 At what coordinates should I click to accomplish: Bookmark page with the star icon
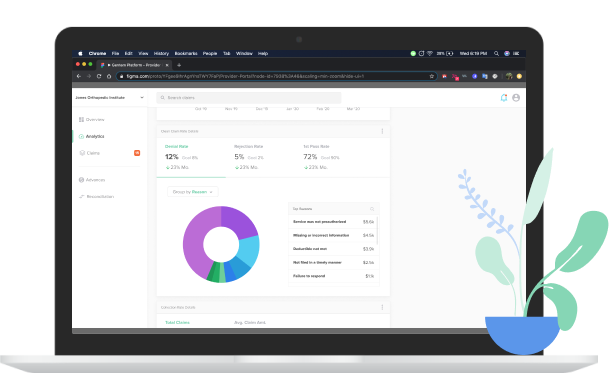[432, 77]
